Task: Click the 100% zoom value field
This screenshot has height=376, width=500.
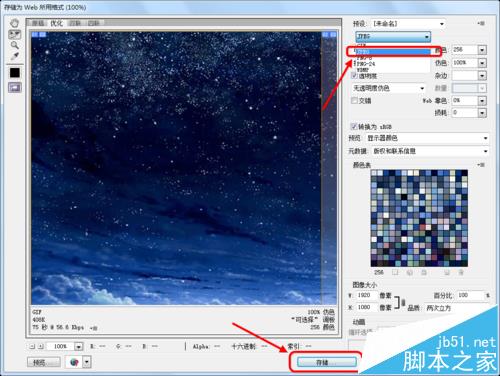Action: click(x=61, y=347)
